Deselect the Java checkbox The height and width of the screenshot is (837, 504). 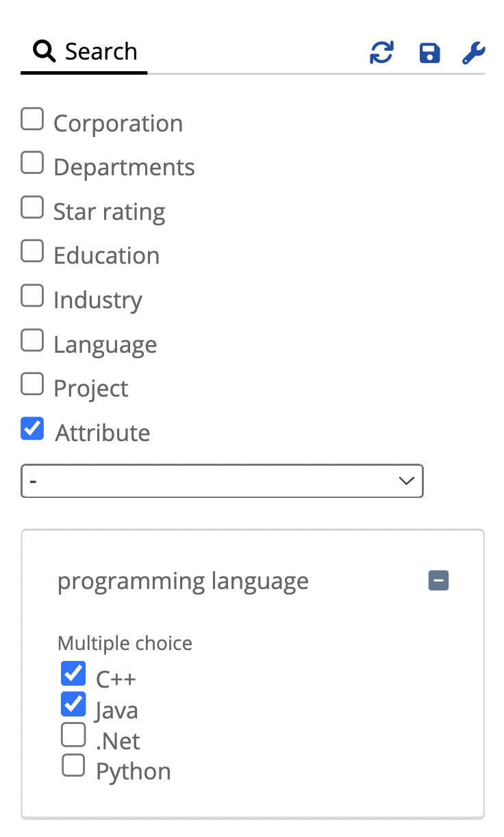coord(73,704)
